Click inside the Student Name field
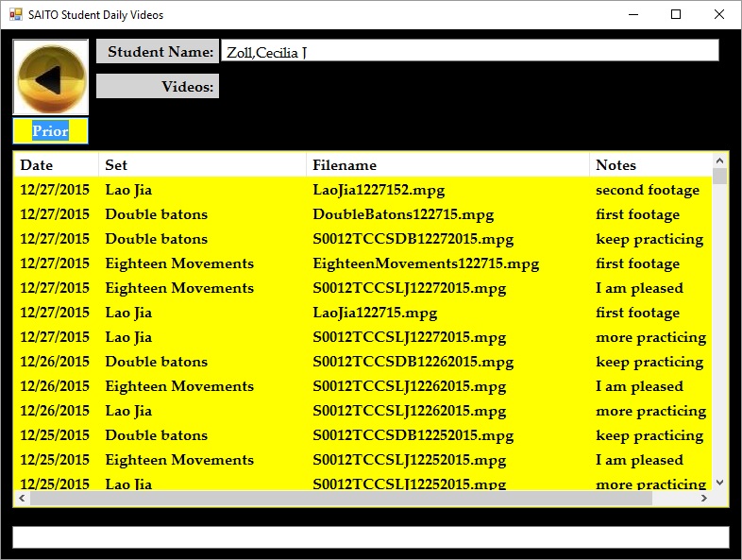The height and width of the screenshot is (560, 742). coord(469,51)
